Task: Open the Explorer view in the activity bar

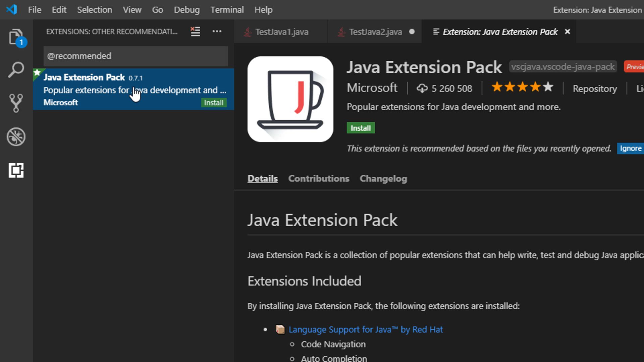Action: [16, 38]
